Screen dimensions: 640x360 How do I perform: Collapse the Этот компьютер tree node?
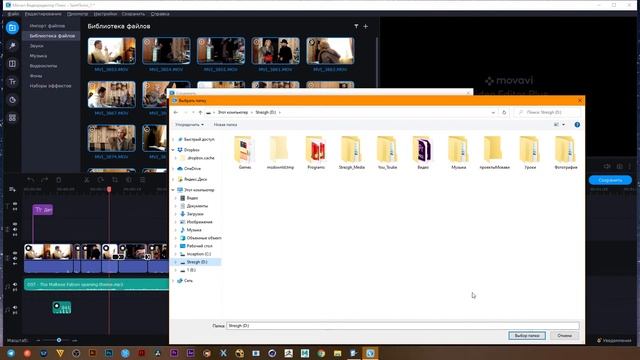pos(173,190)
